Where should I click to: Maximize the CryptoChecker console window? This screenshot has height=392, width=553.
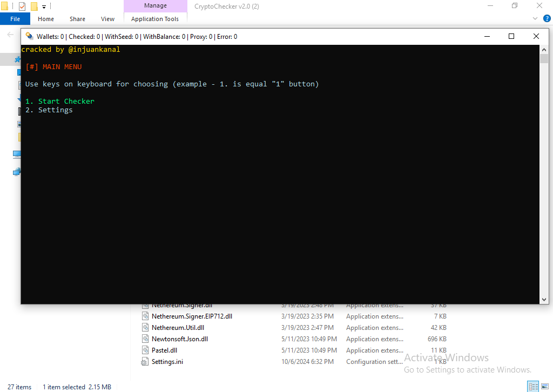511,37
